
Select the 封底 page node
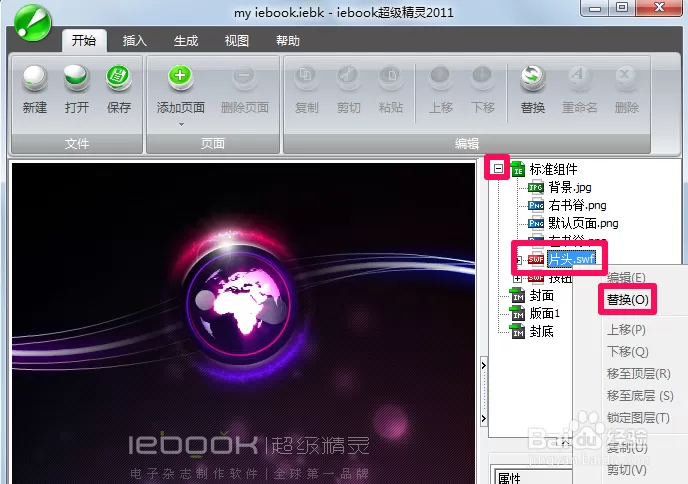(x=541, y=331)
